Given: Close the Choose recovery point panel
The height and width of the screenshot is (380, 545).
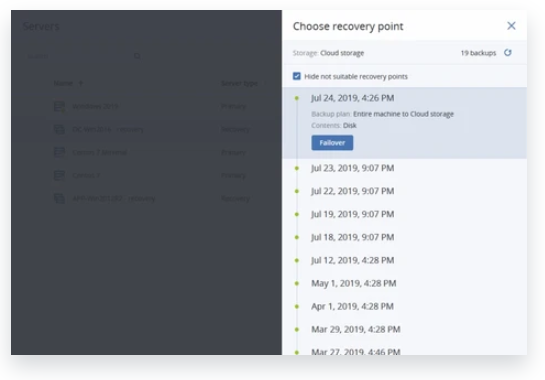Looking at the screenshot, I should click(511, 26).
